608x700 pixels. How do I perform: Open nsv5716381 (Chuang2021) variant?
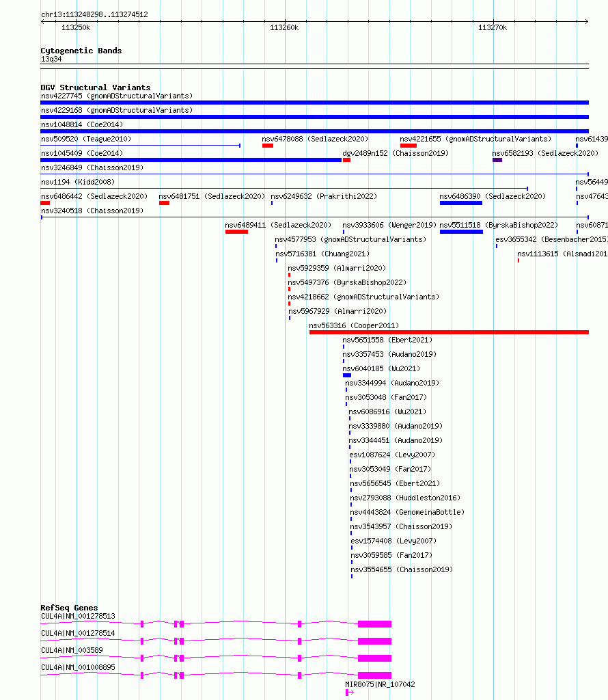[322, 254]
